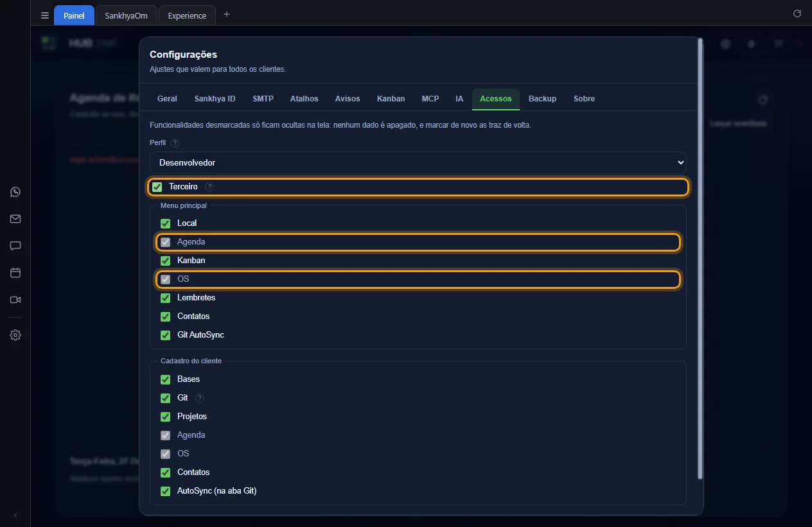Show help icon next to Git
The height and width of the screenshot is (527, 812).
(199, 398)
